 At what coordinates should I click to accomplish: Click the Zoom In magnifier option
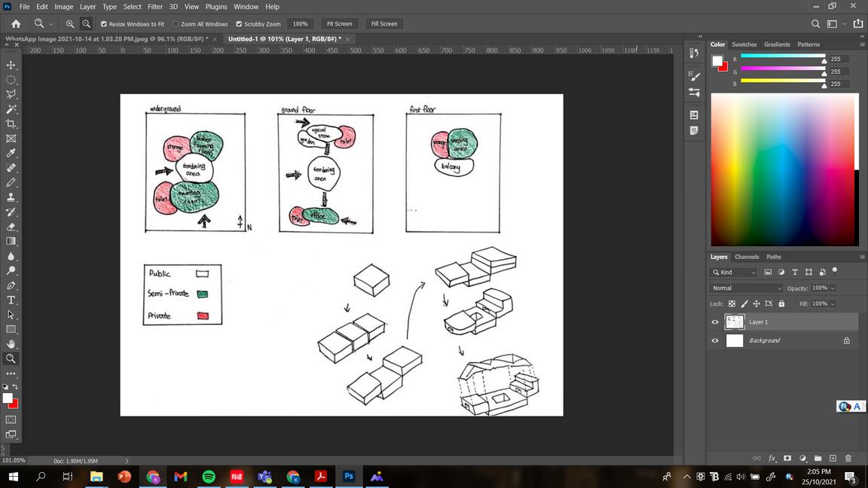point(70,24)
